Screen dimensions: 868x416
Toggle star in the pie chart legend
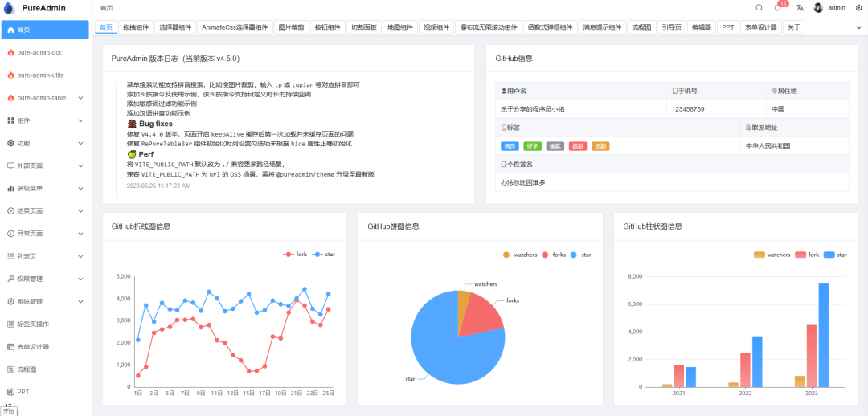pyautogui.click(x=580, y=255)
